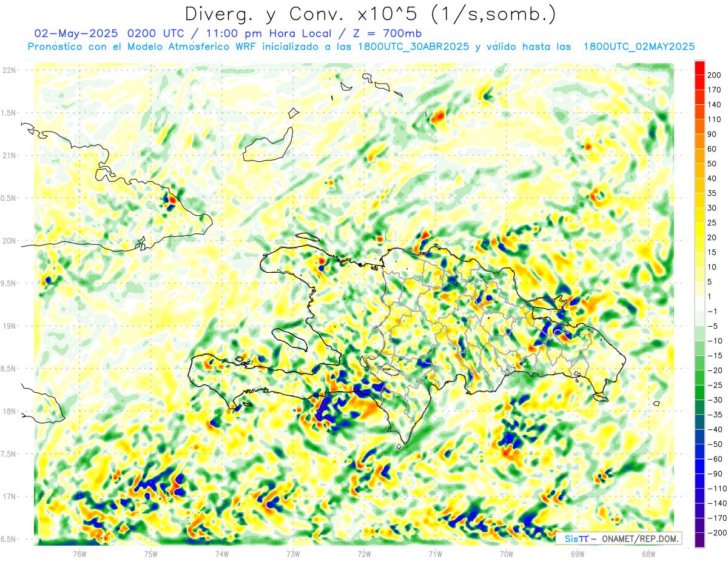Click the '-200' color scale value
The height and width of the screenshot is (562, 728).
[x=716, y=534]
